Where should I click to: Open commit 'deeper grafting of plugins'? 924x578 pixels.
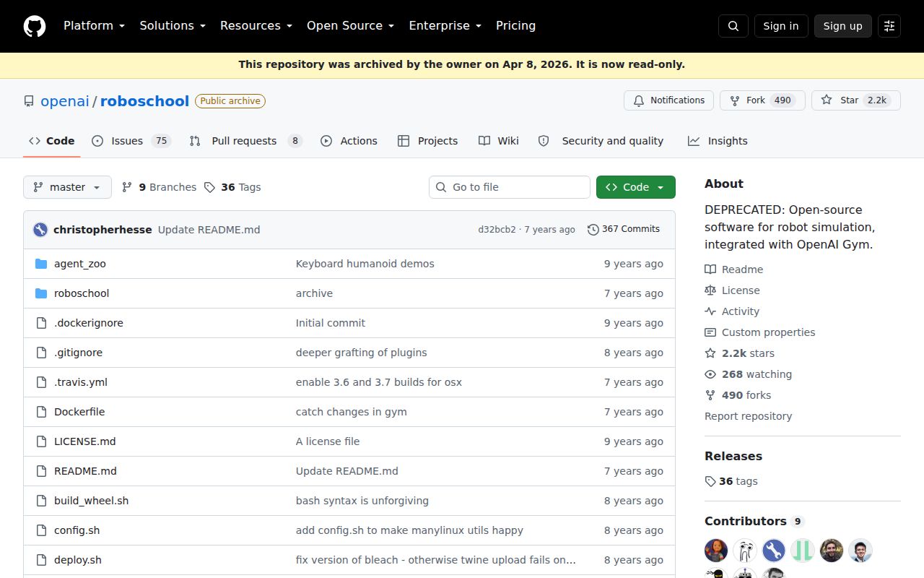click(x=362, y=353)
